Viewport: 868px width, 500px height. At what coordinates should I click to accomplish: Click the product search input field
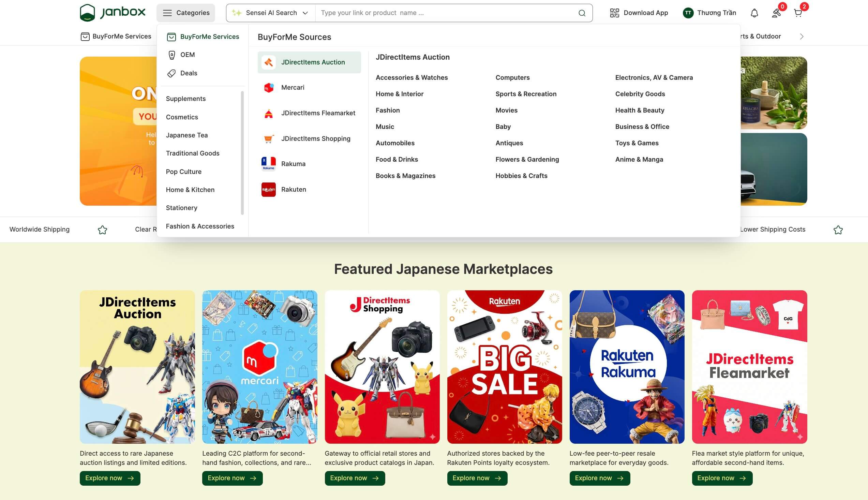[446, 13]
